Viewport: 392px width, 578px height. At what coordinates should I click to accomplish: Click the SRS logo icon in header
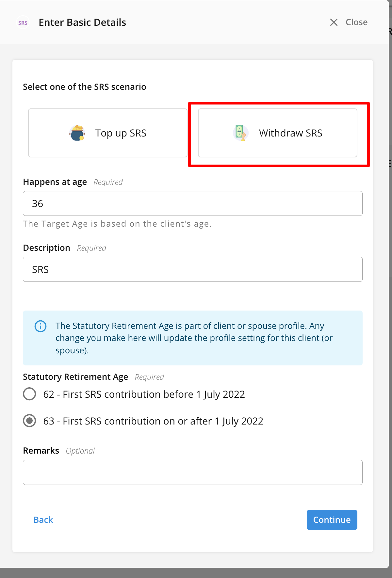click(23, 23)
